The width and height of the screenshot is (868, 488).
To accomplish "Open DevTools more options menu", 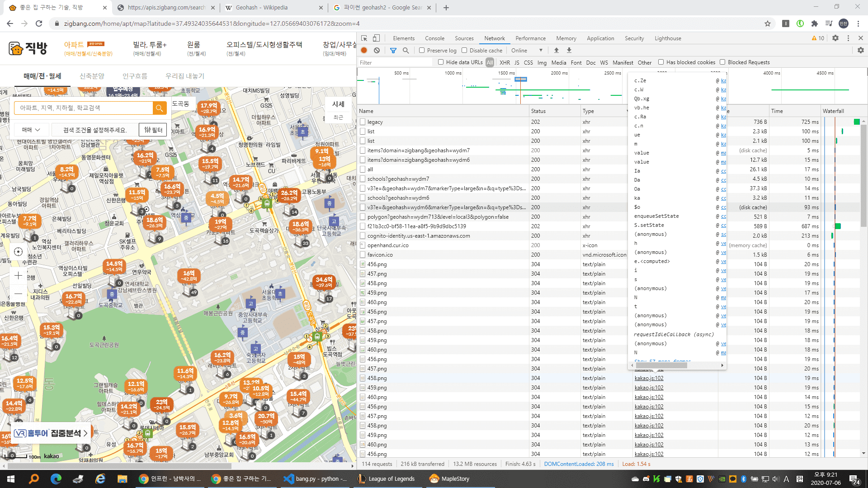I will click(848, 38).
